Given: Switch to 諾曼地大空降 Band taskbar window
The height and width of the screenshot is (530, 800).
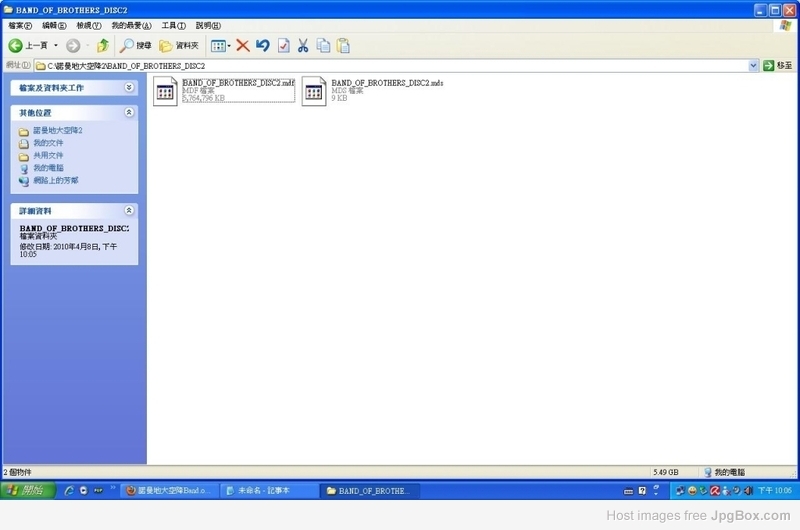Looking at the screenshot, I should pos(170,491).
